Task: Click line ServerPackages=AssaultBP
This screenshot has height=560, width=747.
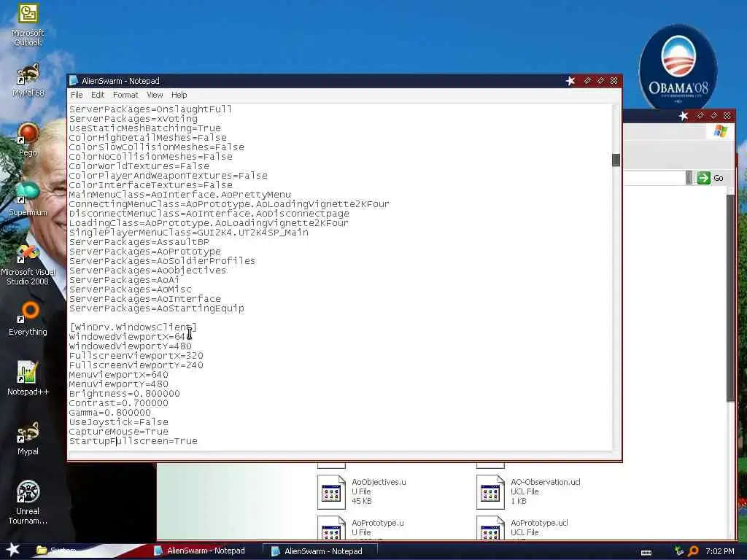Action: [139, 242]
